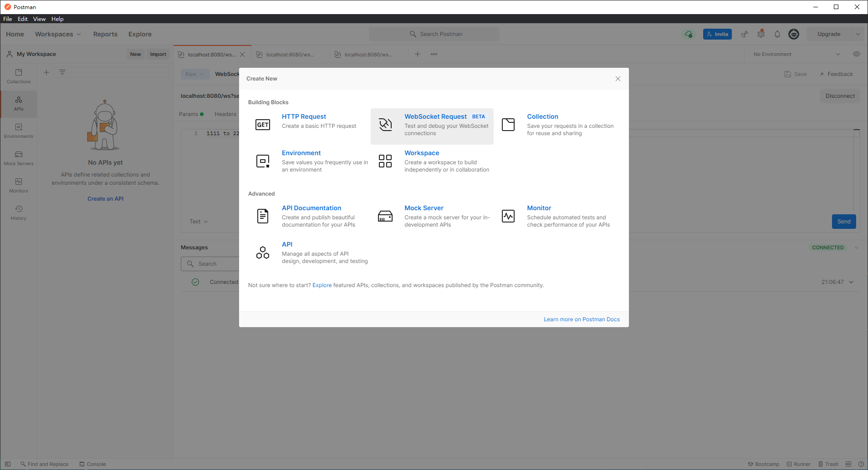This screenshot has width=868, height=470.
Task: Close the Create New dialog
Action: click(618, 79)
